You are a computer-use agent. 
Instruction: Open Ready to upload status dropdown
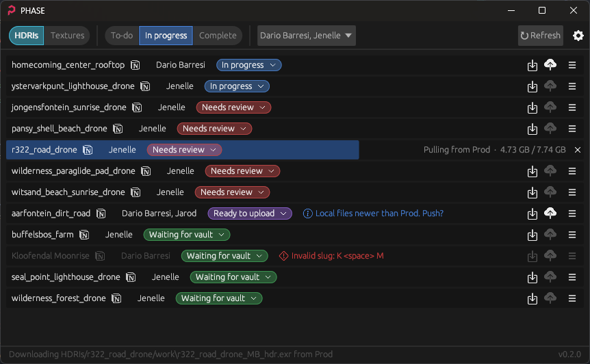click(x=250, y=213)
